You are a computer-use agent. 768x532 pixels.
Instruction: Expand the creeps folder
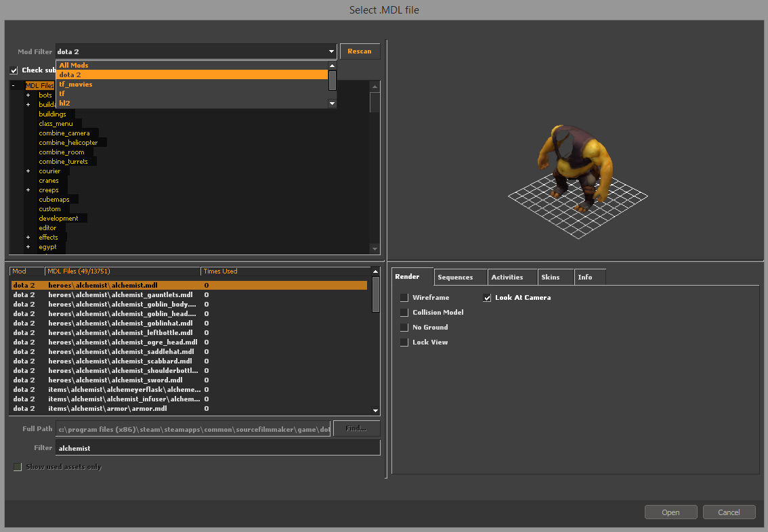[x=28, y=190]
